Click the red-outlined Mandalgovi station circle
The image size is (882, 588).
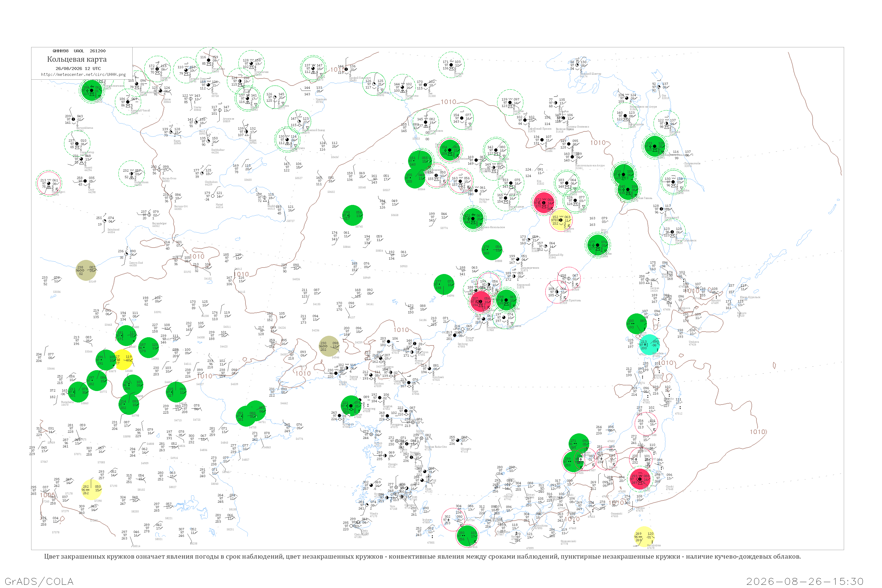coord(49,183)
